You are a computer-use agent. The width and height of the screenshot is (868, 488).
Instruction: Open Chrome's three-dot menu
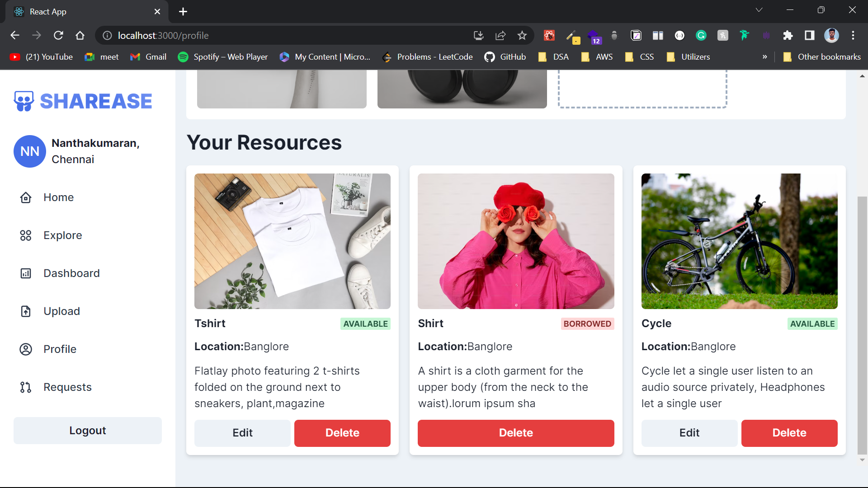click(x=853, y=35)
